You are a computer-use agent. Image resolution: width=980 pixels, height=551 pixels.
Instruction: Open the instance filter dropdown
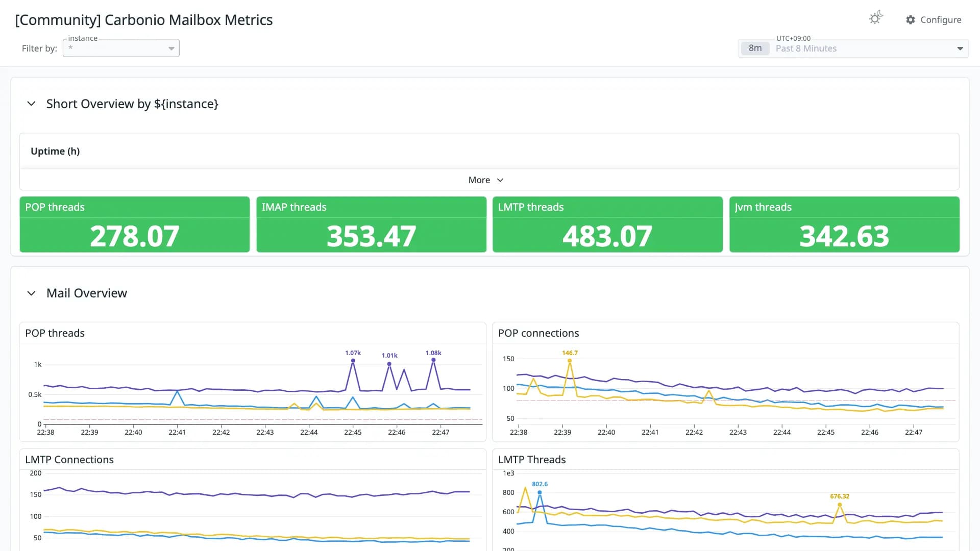(121, 48)
